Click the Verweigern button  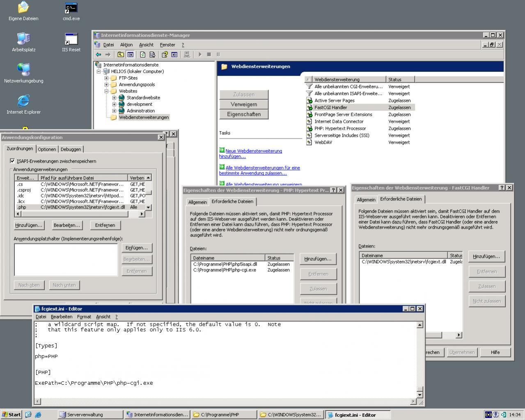(x=244, y=104)
